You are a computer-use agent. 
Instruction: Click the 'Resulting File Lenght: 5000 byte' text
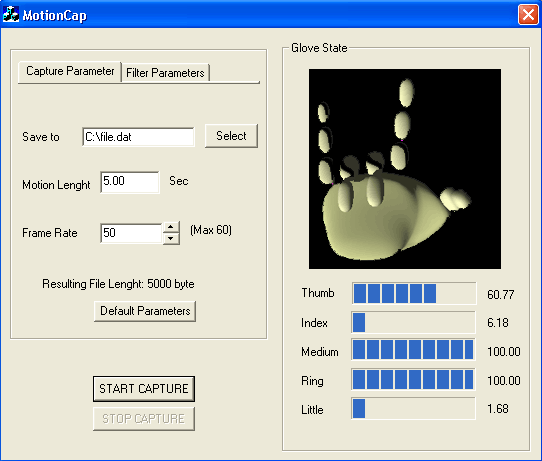tap(118, 284)
